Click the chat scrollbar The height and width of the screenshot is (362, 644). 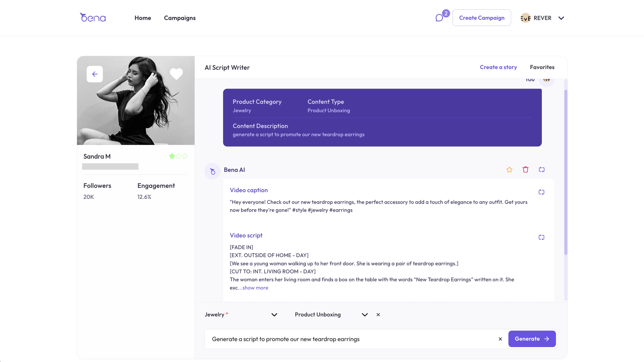(566, 172)
